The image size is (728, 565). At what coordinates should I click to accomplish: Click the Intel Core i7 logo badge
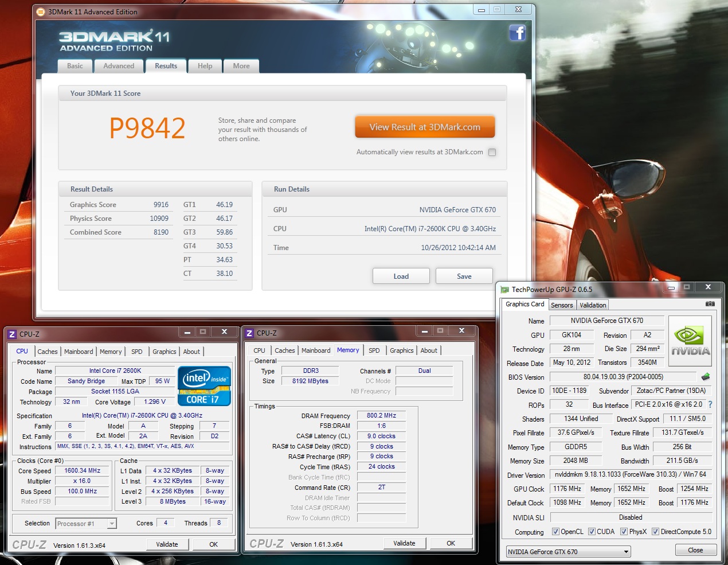tap(204, 386)
